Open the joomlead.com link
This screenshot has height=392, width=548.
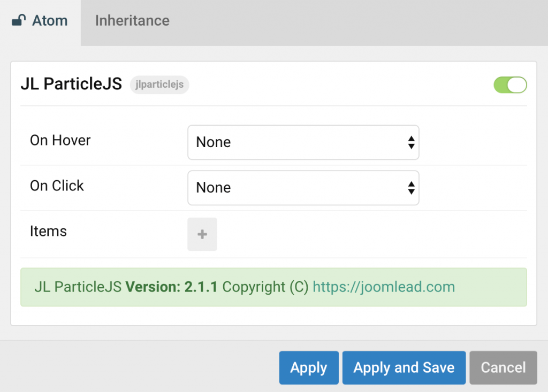[x=383, y=287]
